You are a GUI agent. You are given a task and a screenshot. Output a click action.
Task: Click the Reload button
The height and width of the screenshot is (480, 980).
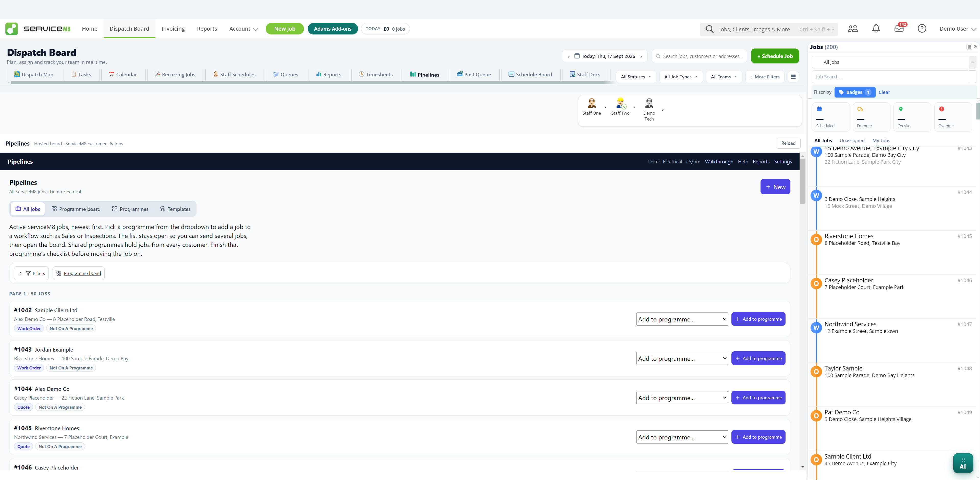(x=788, y=143)
